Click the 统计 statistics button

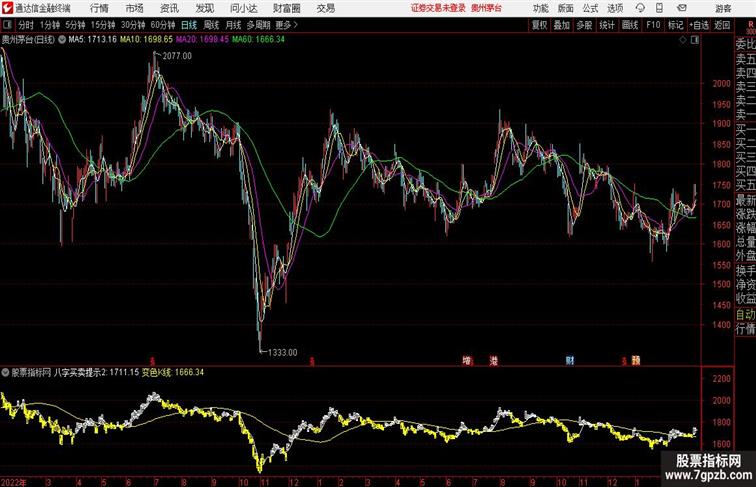click(607, 25)
